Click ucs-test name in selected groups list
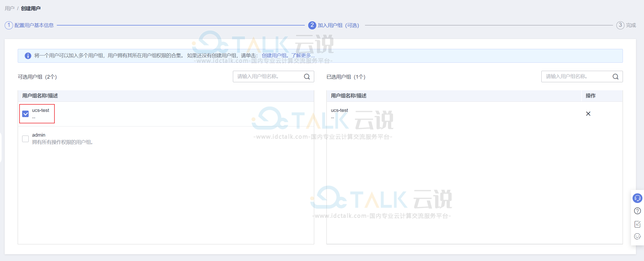 [339, 110]
